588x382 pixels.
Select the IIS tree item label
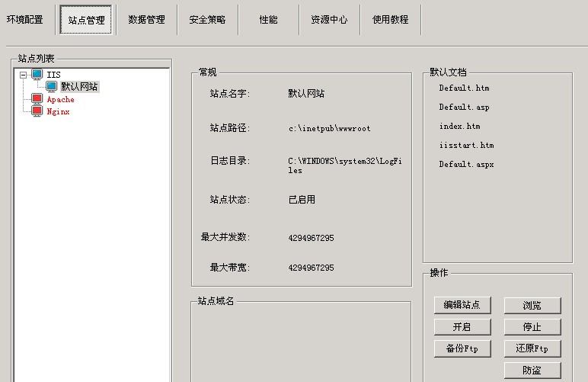coord(53,75)
